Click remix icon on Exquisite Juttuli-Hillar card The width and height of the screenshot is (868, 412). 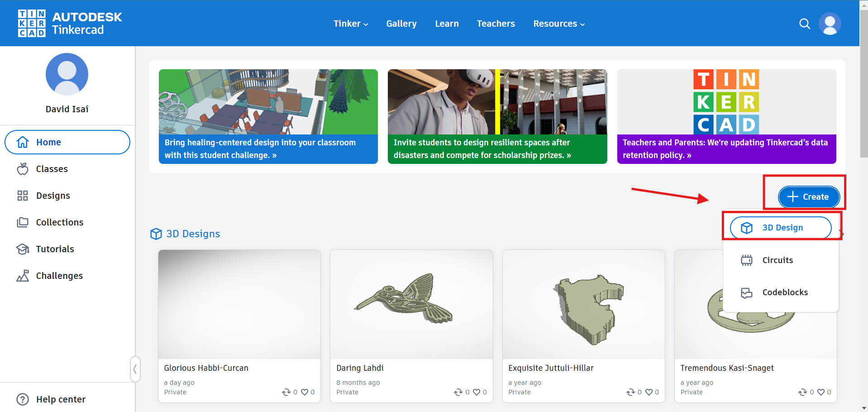(x=630, y=392)
